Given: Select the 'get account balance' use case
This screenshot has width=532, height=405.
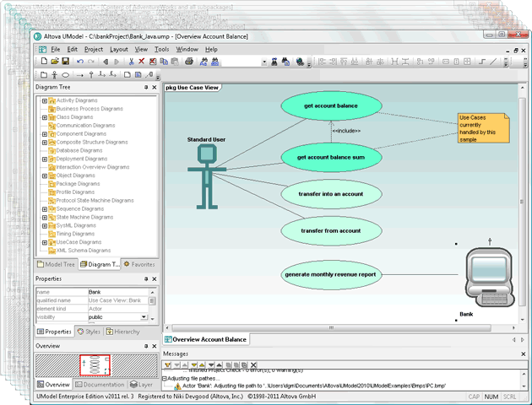Looking at the screenshot, I should click(x=331, y=105).
